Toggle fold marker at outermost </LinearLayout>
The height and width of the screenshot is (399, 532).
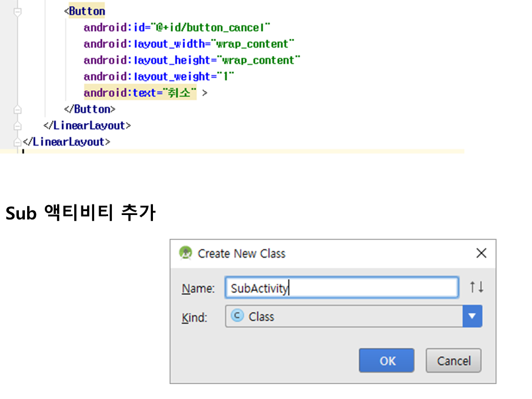click(x=18, y=142)
